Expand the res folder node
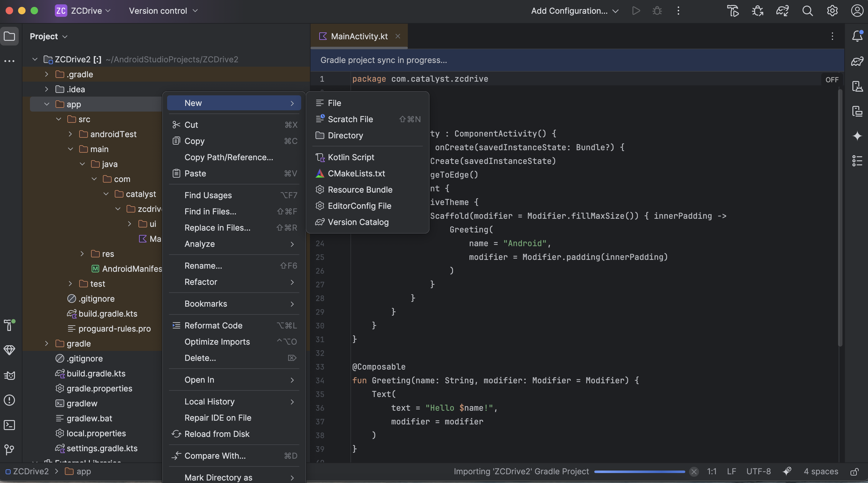The height and width of the screenshot is (483, 868). (82, 254)
